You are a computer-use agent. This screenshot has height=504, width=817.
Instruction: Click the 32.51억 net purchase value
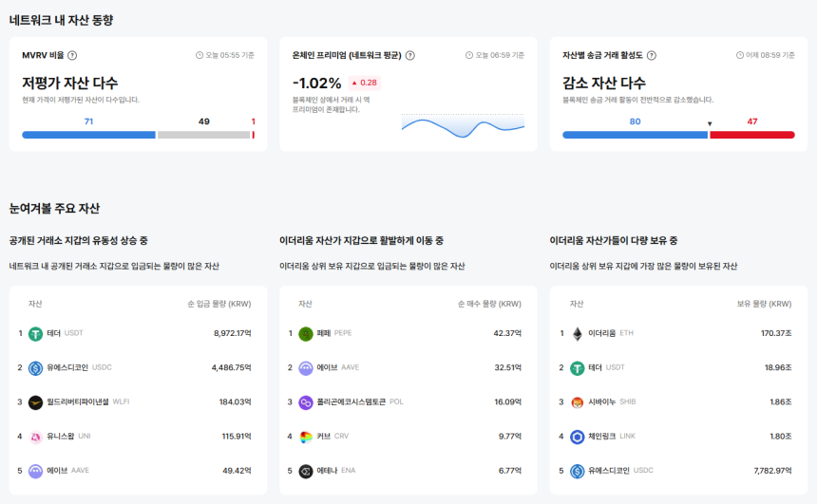coord(507,367)
